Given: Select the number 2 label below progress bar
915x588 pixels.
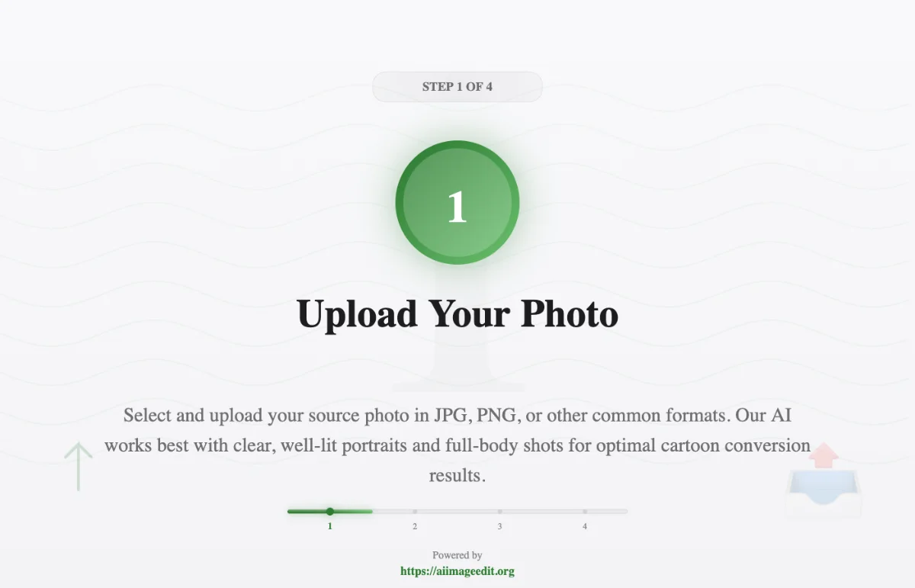Looking at the screenshot, I should coord(415,526).
